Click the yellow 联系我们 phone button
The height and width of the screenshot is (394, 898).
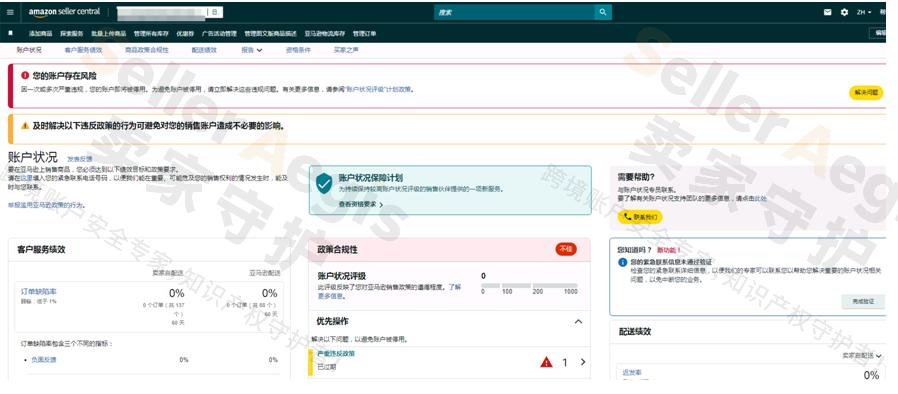click(640, 217)
